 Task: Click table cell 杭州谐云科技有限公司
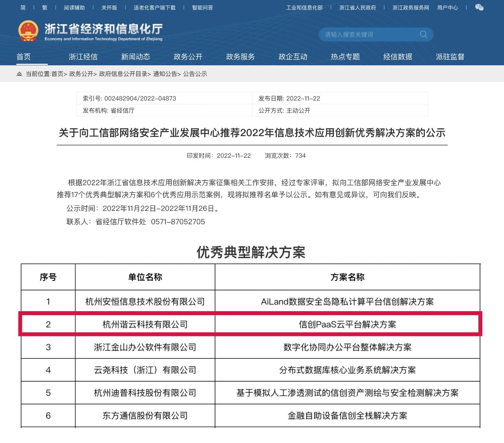(x=145, y=325)
